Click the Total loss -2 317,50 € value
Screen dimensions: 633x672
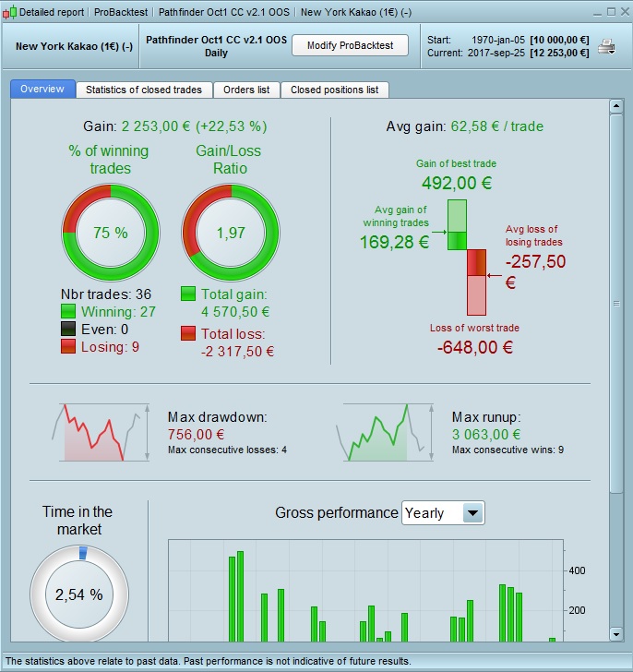click(x=237, y=352)
